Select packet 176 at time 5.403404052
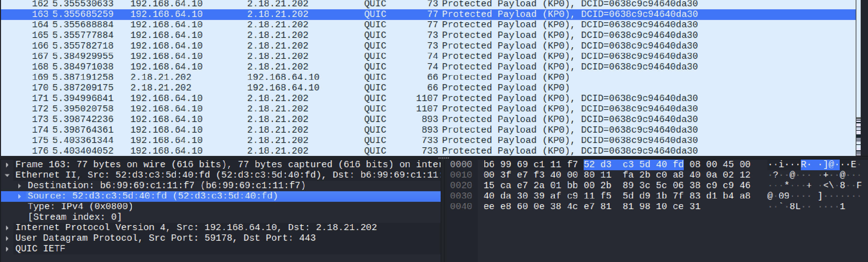868x262 pixels. [x=428, y=151]
